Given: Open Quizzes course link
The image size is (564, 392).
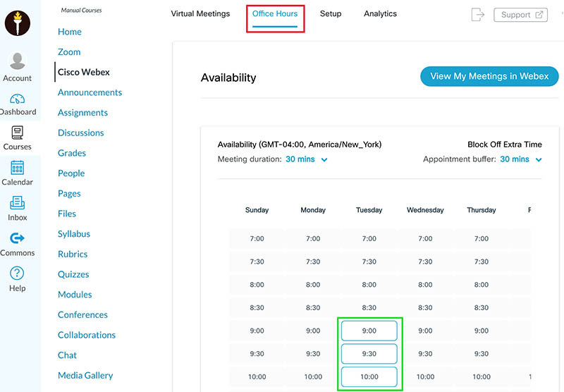Looking at the screenshot, I should point(73,274).
